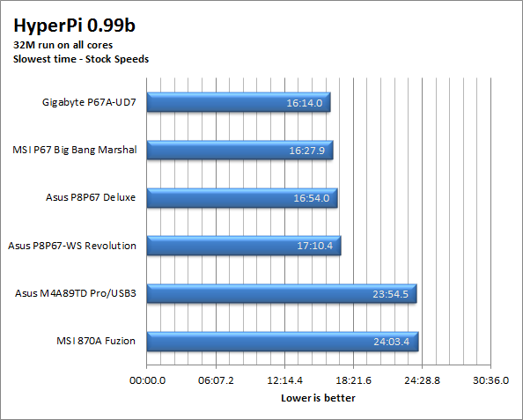Click the Asus P8P67-WS Revolution label
Image resolution: width=523 pixels, height=420 pixels.
coord(72,246)
